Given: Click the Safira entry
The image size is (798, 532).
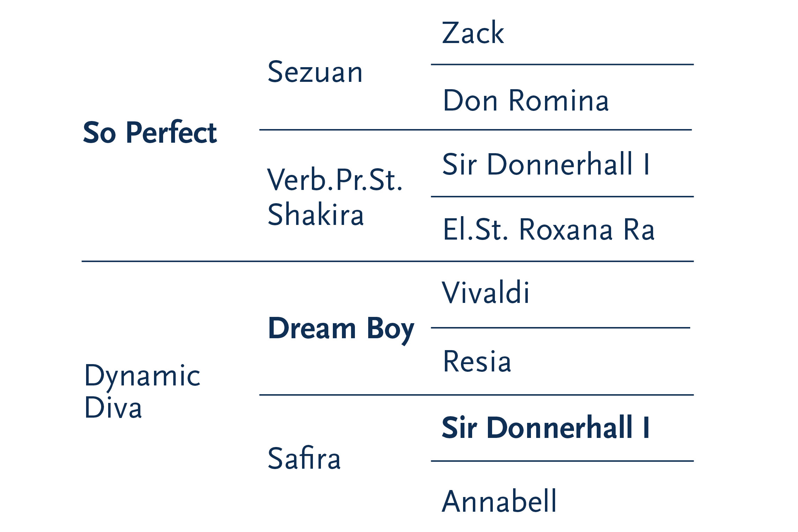Looking at the screenshot, I should pos(304,459).
